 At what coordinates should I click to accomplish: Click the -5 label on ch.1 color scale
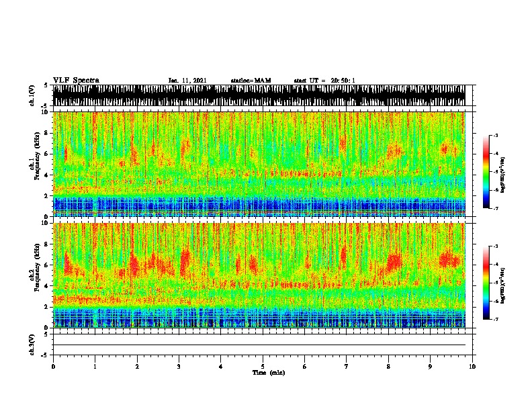pos(496,172)
